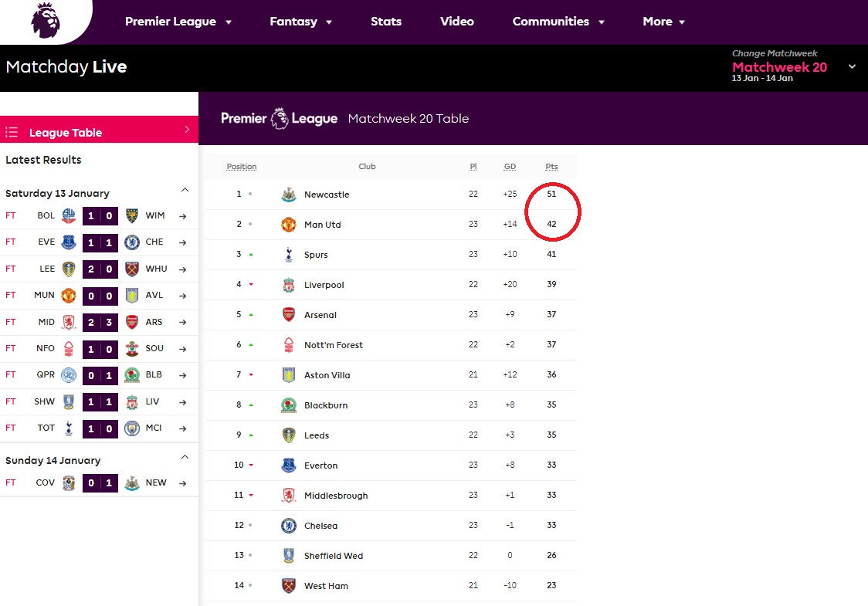
Task: Click the Man Utd crest in table
Action: click(x=289, y=225)
